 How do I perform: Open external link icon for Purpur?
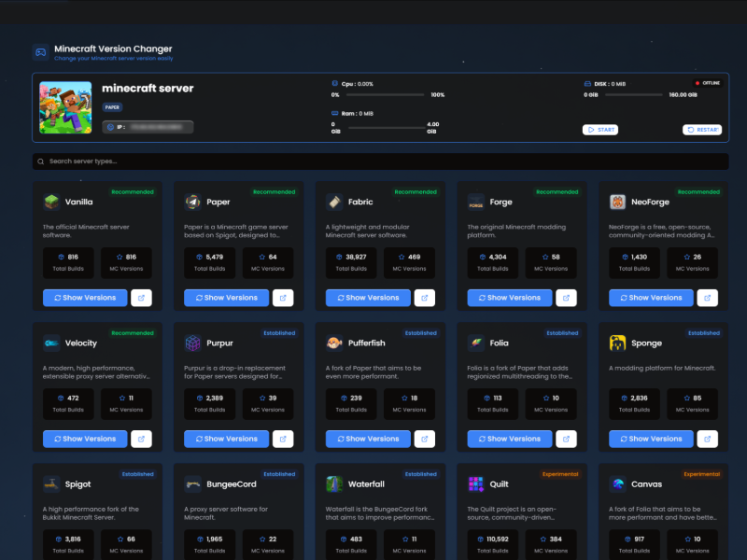coord(283,439)
